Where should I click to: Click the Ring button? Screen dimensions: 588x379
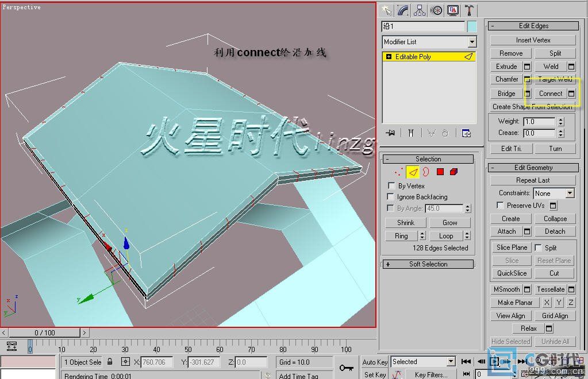(401, 236)
